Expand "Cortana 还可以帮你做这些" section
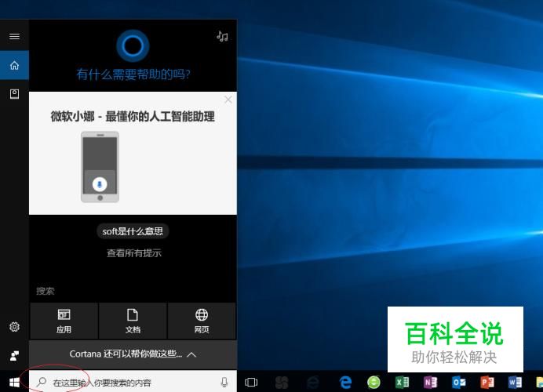This screenshot has height=392, width=543. click(x=133, y=354)
